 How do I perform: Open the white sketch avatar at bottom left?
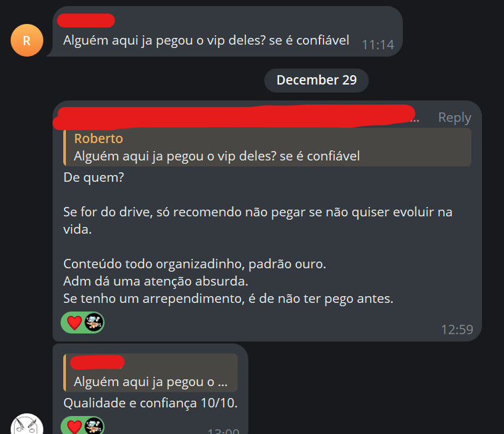click(27, 424)
